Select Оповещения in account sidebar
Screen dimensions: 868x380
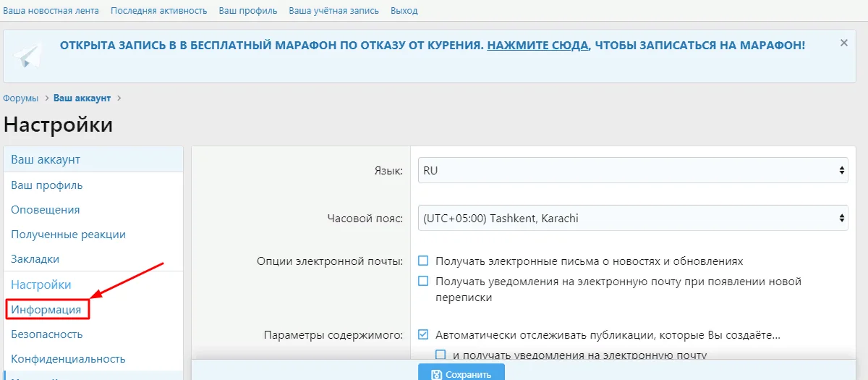(46, 210)
